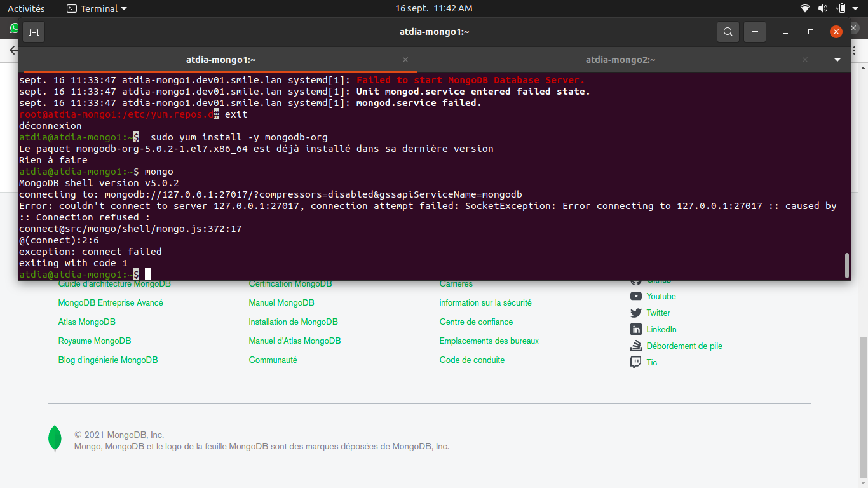This screenshot has height=488, width=868.
Task: Click the terminal vertical scrollbar
Action: [x=846, y=265]
